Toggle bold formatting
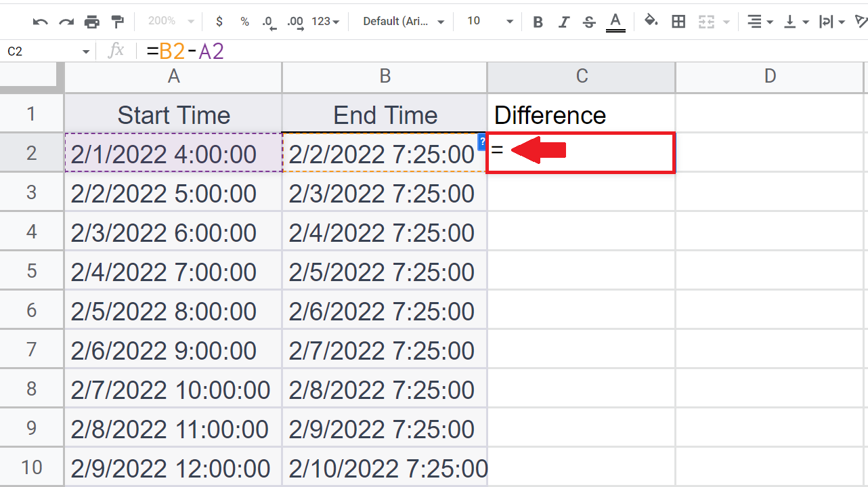The width and height of the screenshot is (868, 487). point(538,22)
